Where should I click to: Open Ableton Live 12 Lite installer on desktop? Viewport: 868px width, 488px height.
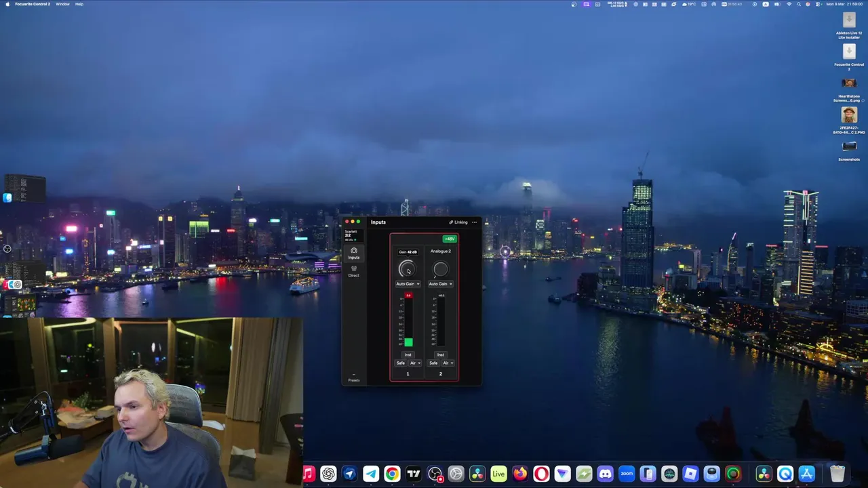pyautogui.click(x=849, y=24)
